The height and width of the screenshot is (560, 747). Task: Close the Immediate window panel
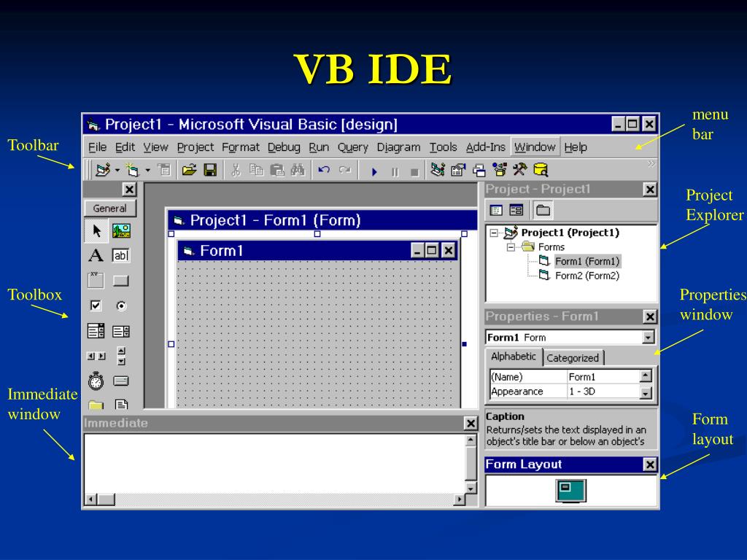click(471, 424)
